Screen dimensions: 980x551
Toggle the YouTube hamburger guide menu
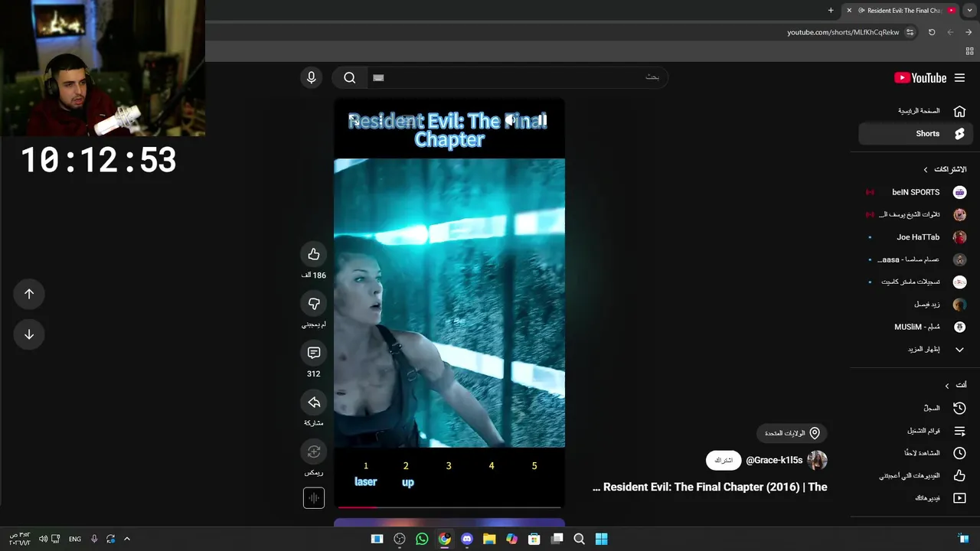pyautogui.click(x=959, y=78)
